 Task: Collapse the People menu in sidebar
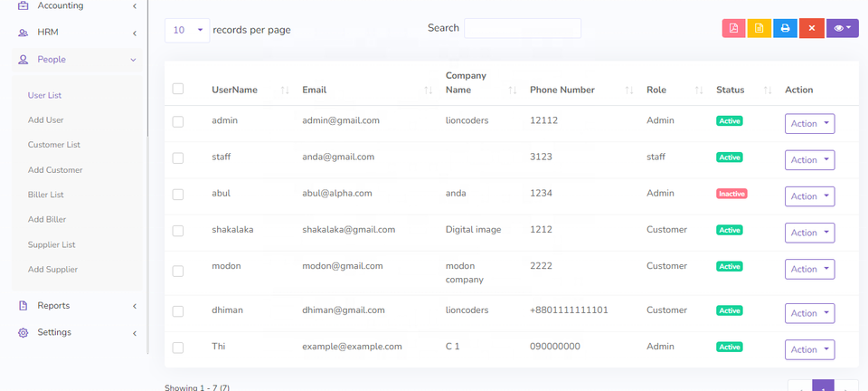pos(134,60)
